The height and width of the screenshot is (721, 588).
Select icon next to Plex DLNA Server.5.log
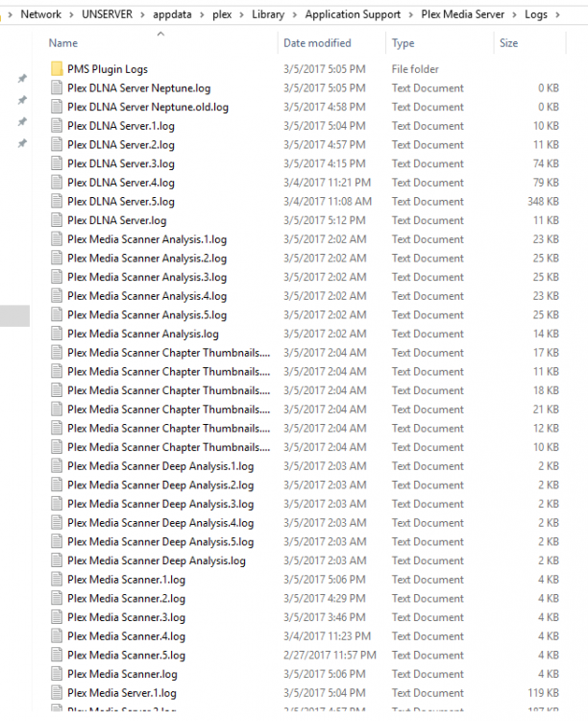point(57,201)
